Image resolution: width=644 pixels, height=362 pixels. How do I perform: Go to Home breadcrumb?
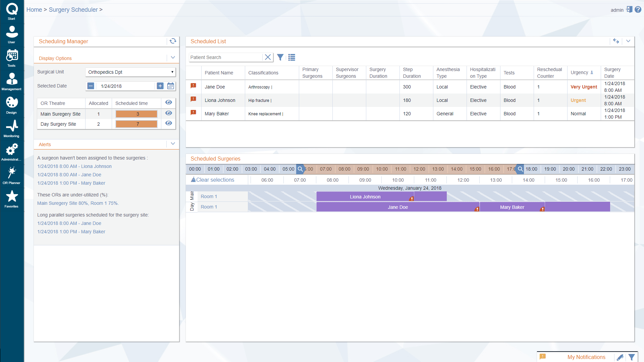click(x=34, y=10)
